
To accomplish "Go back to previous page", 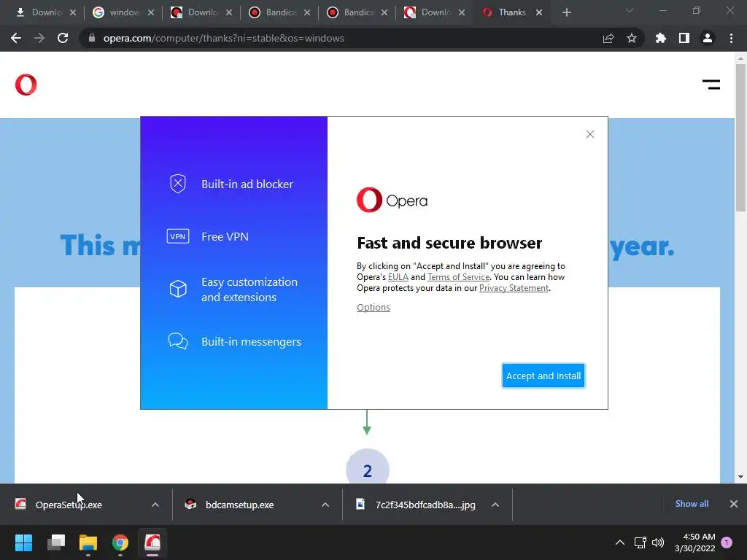I will click(x=16, y=38).
